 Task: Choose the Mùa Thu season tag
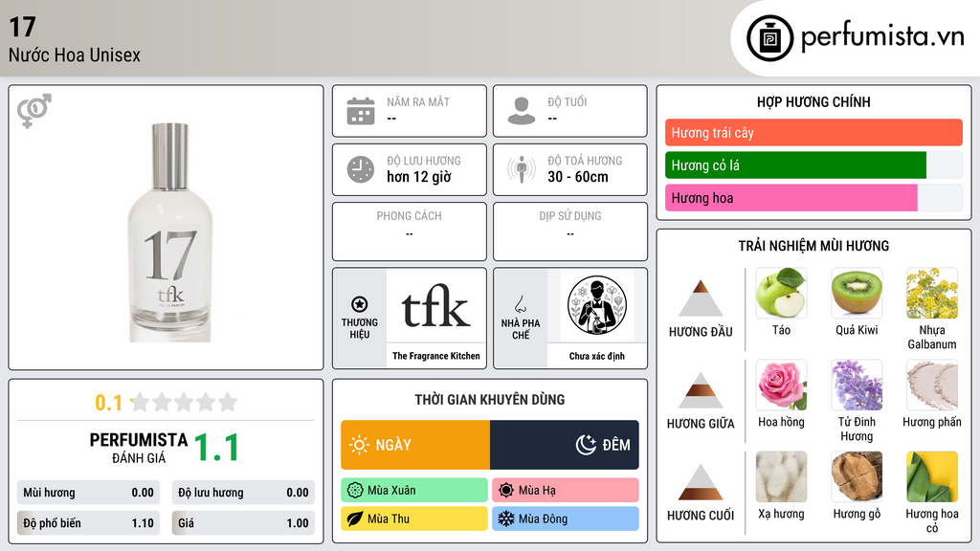click(x=414, y=518)
